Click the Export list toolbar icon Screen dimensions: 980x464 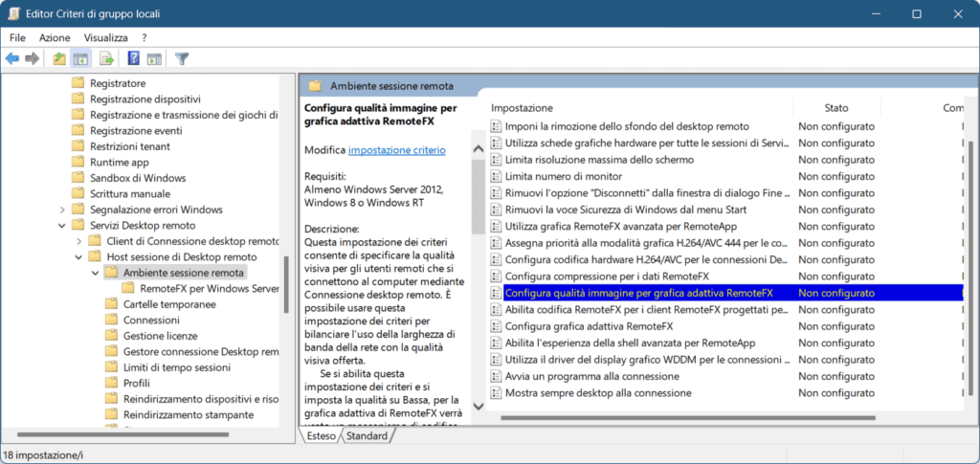(107, 59)
